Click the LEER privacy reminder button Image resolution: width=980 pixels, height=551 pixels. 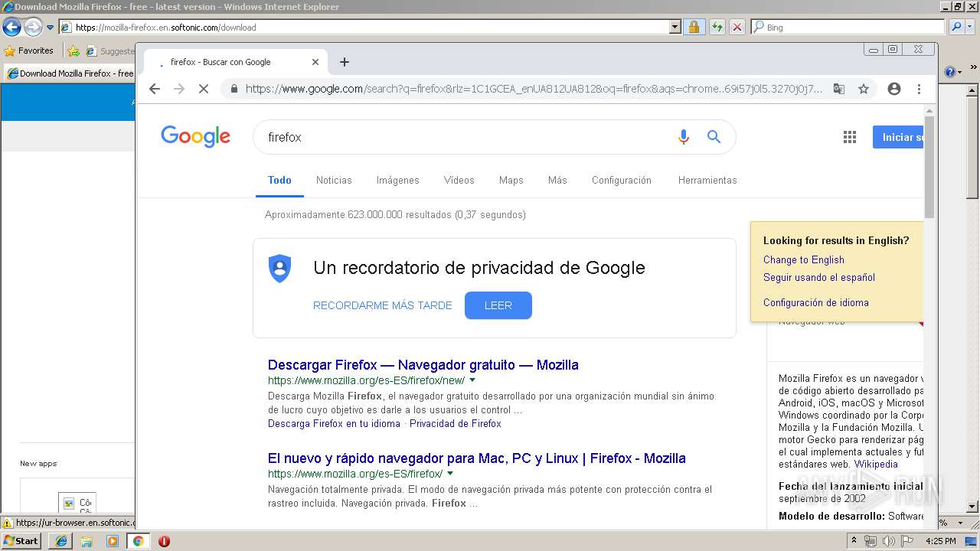(x=498, y=305)
